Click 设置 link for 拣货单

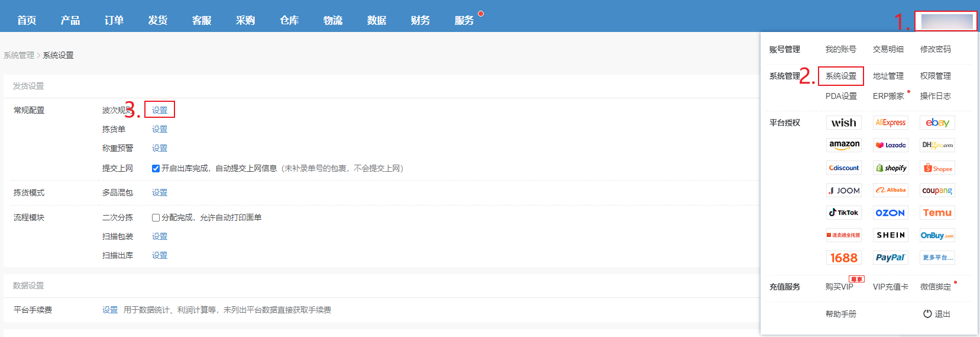click(160, 129)
